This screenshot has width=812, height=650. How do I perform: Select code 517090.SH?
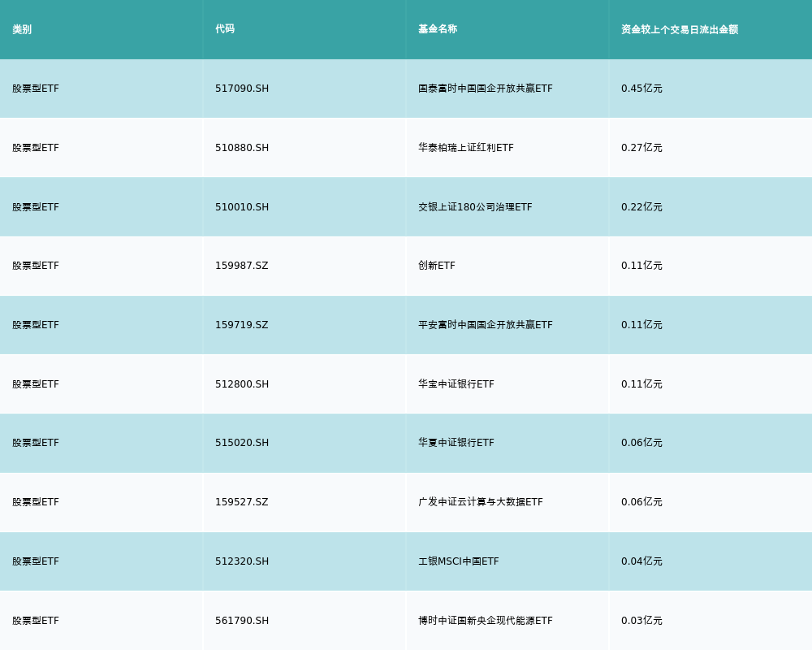click(242, 89)
